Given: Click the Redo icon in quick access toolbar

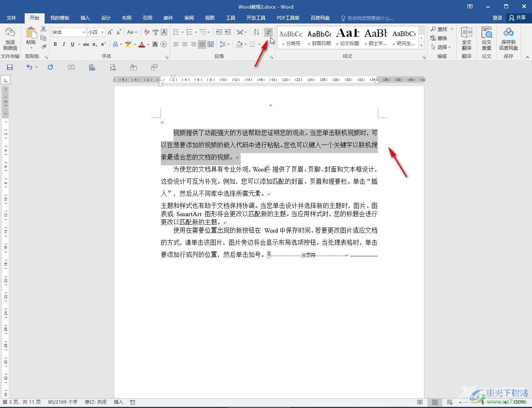Looking at the screenshot, I should (50, 67).
